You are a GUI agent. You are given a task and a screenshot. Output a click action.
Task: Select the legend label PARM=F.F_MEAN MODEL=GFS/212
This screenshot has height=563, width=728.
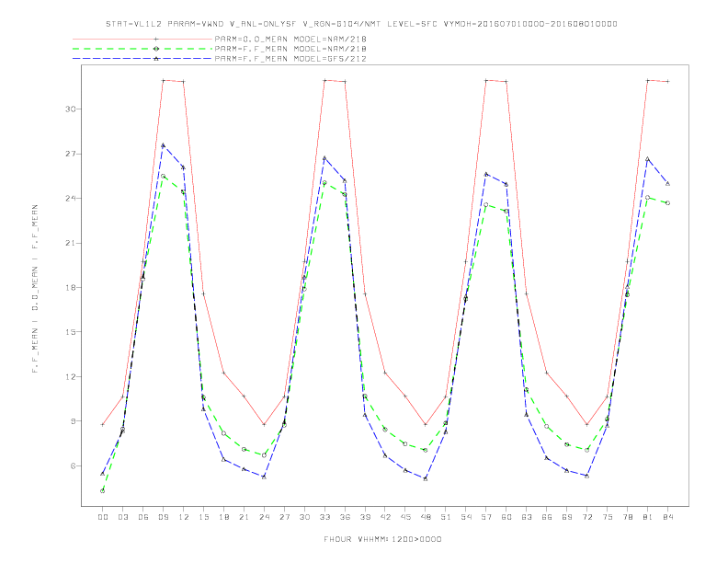(290, 59)
